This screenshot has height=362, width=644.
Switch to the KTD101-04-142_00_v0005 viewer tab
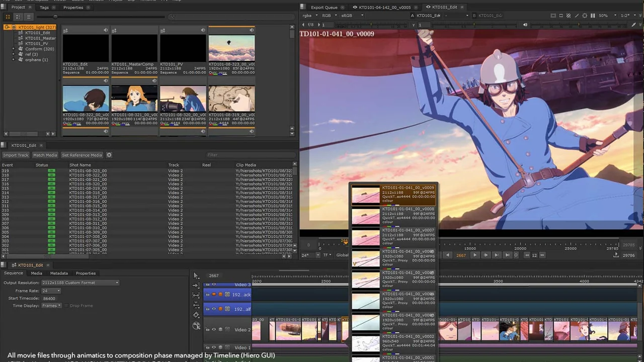(385, 8)
